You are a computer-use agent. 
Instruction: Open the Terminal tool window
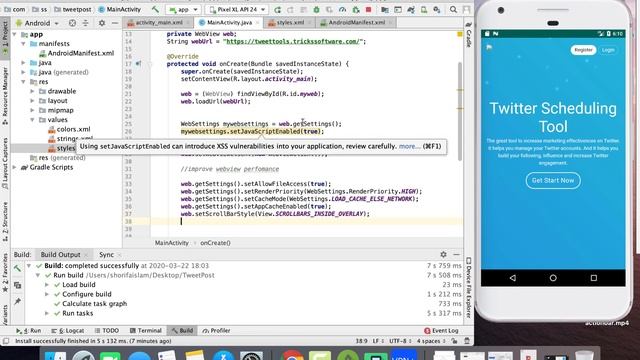[x=145, y=331]
